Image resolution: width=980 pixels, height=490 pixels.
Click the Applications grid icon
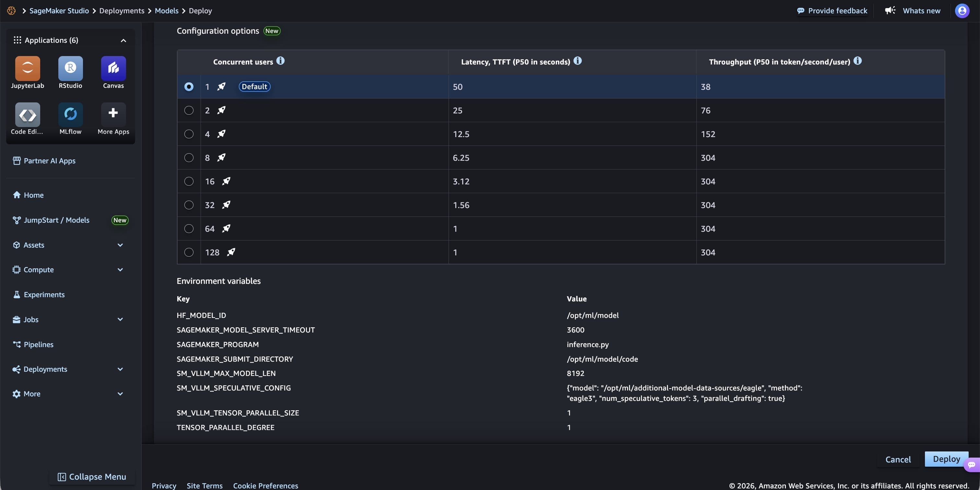(17, 40)
